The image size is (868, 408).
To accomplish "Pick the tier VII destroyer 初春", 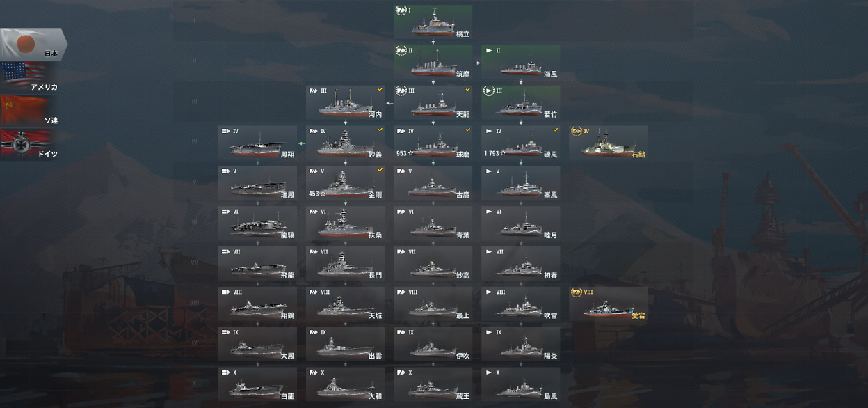I will 520,264.
